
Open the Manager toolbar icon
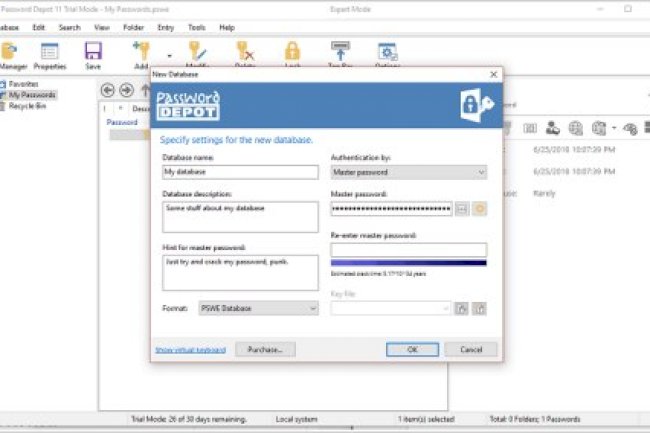pyautogui.click(x=12, y=56)
